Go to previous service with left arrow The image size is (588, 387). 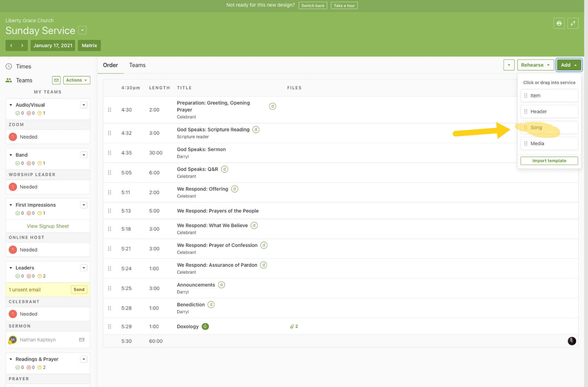(x=11, y=46)
